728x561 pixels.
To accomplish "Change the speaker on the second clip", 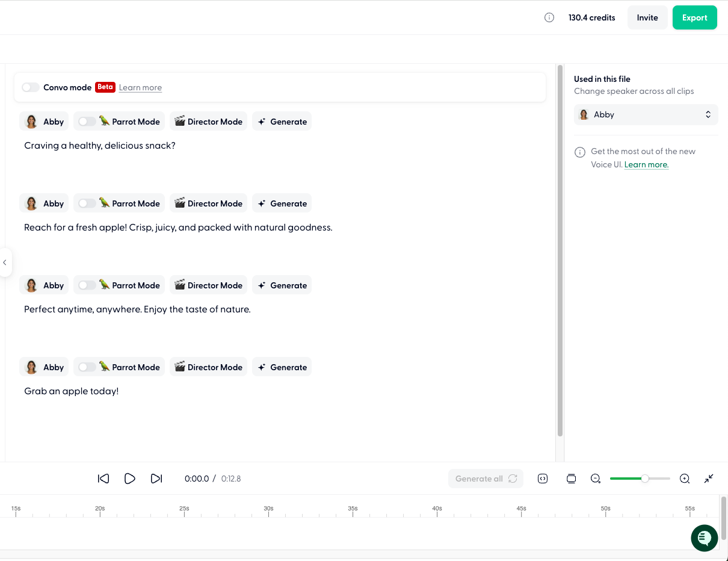I will 43,203.
